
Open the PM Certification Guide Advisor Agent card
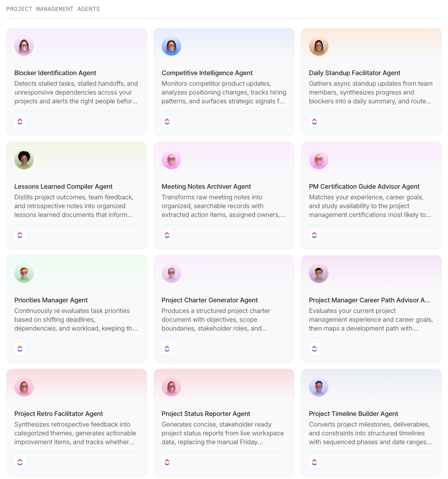(371, 195)
